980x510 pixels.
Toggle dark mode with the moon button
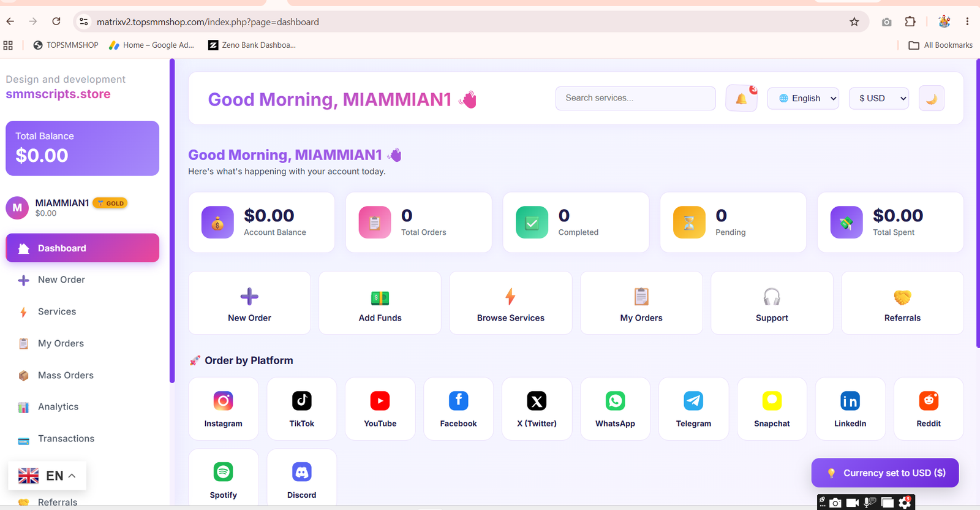coord(932,98)
